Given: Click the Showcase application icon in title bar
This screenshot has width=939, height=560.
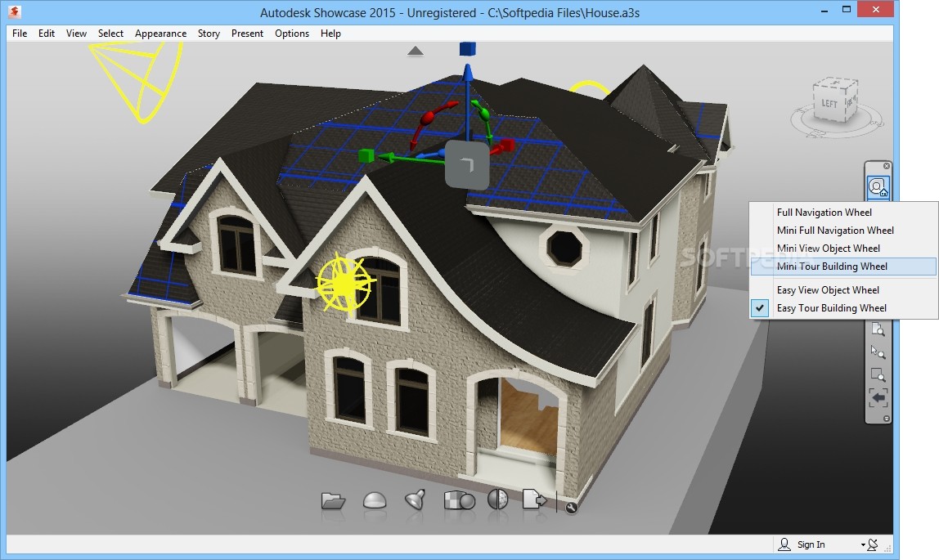Looking at the screenshot, I should click(x=15, y=12).
